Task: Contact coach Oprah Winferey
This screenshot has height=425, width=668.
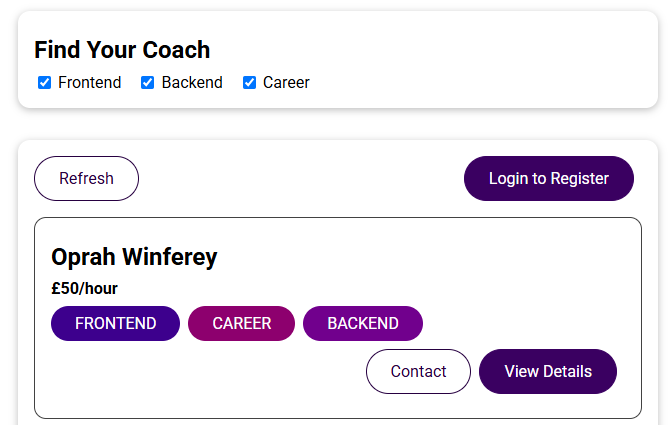Action: pos(418,372)
